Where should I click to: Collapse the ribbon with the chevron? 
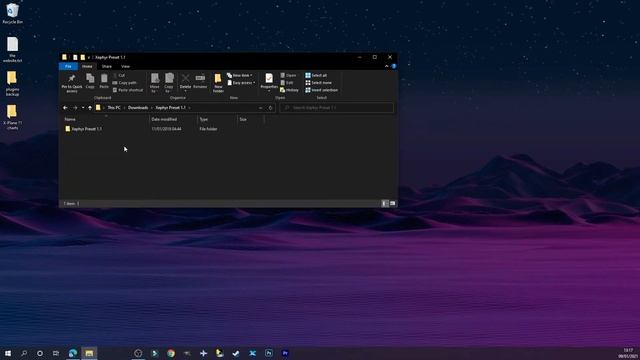coord(387,66)
